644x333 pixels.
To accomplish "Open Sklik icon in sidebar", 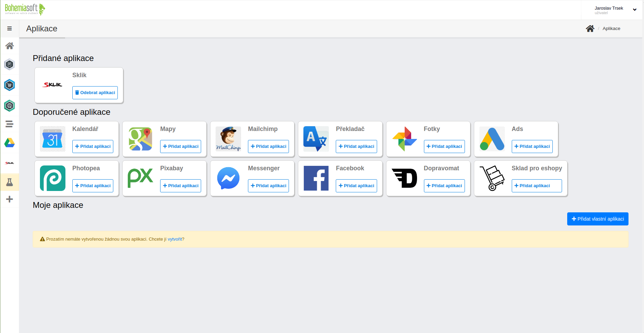I will tap(10, 163).
